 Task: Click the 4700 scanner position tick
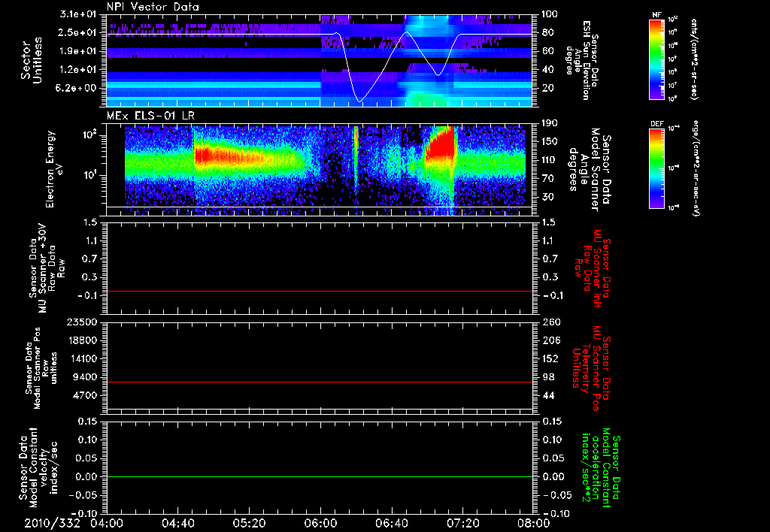[x=84, y=395]
